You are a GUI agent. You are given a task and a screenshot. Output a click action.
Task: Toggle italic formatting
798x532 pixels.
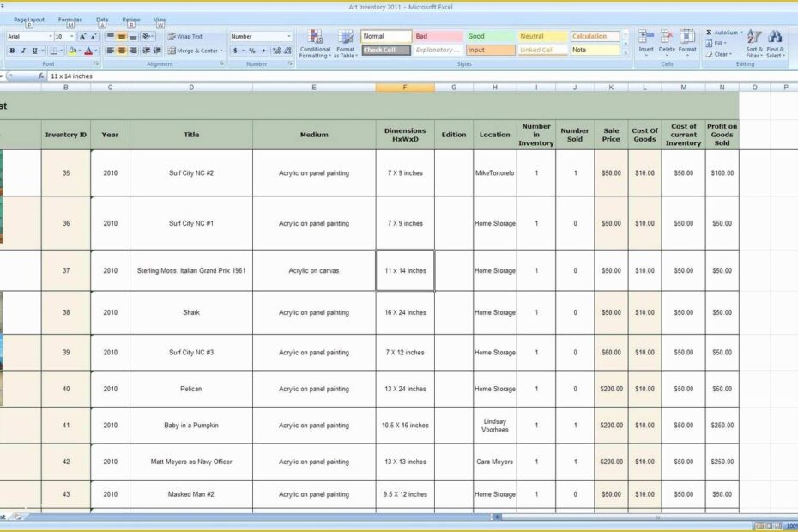(22, 50)
